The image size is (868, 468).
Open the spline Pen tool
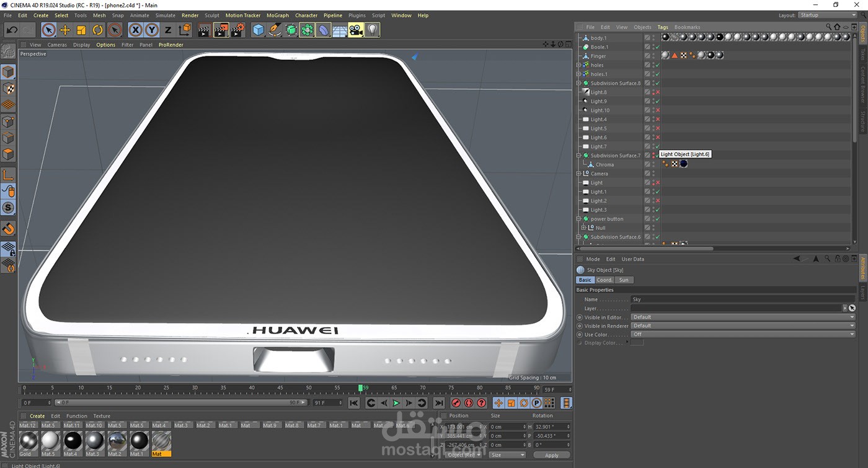275,30
